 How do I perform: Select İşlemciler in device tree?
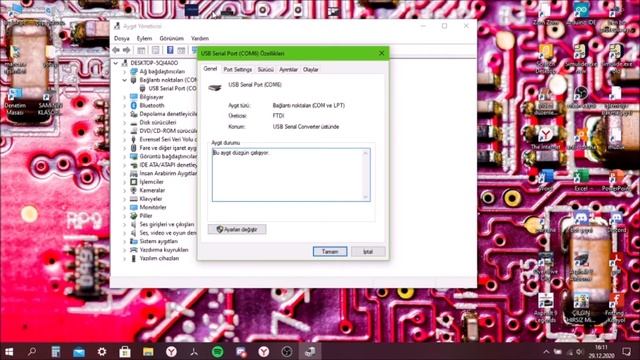pos(151,182)
